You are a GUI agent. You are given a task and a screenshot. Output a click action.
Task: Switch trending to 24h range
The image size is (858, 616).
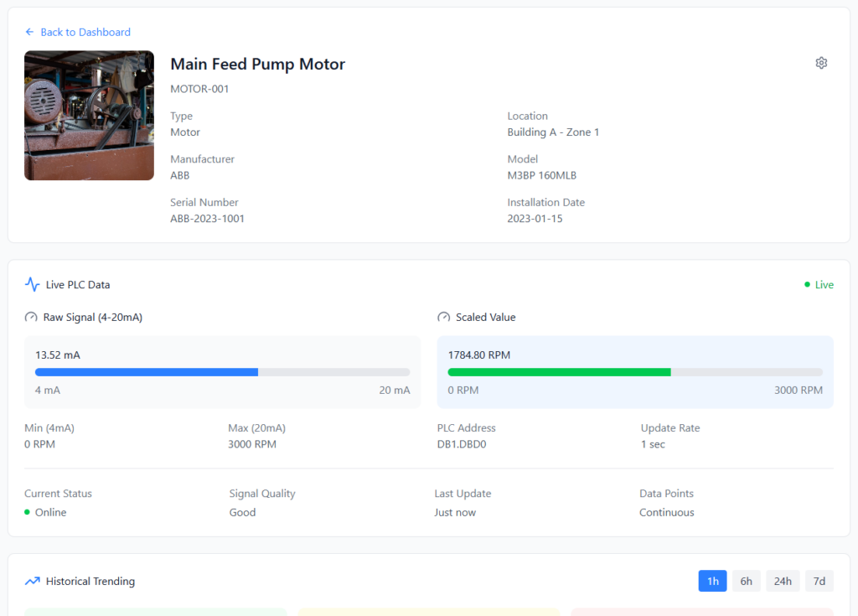(x=782, y=581)
